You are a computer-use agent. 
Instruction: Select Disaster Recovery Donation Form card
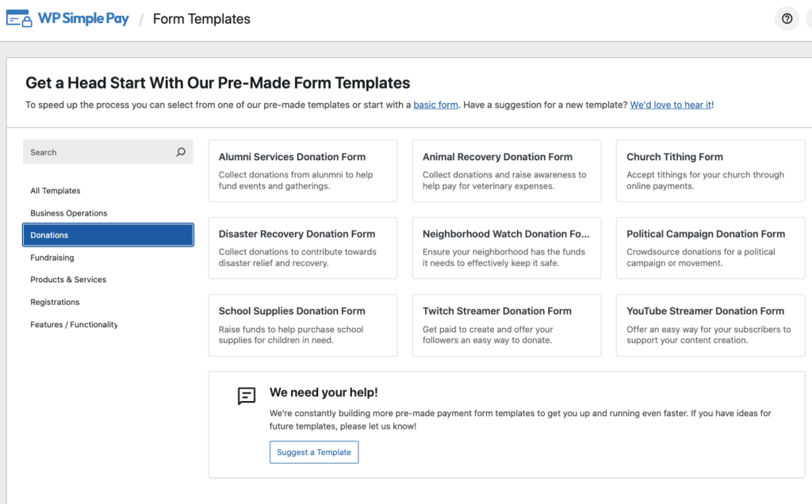tap(302, 247)
